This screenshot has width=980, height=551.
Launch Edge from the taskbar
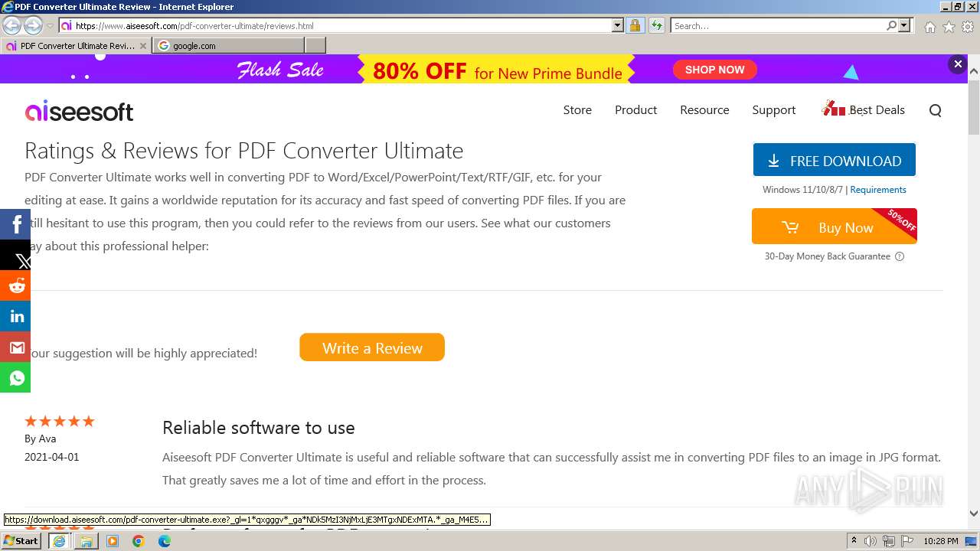coord(165,541)
